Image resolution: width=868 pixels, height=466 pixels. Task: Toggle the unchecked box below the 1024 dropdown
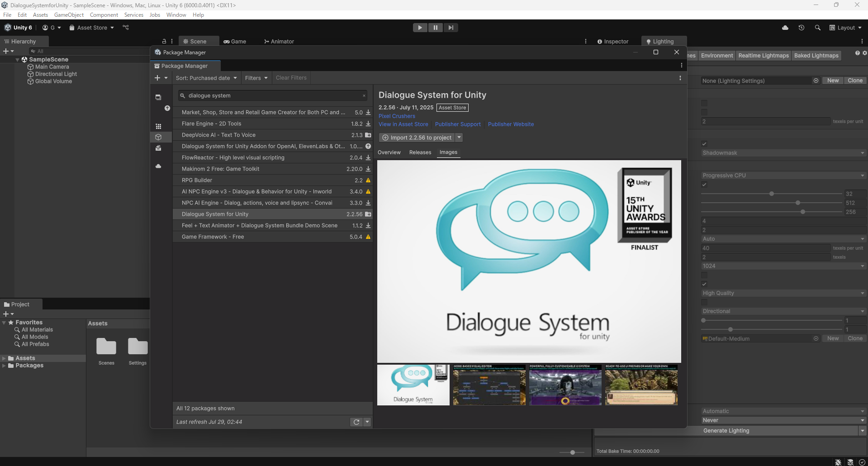point(704,275)
